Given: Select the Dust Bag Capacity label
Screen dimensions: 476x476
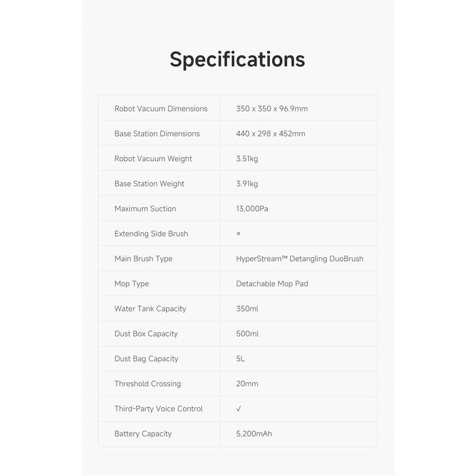Looking at the screenshot, I should pyautogui.click(x=146, y=359).
